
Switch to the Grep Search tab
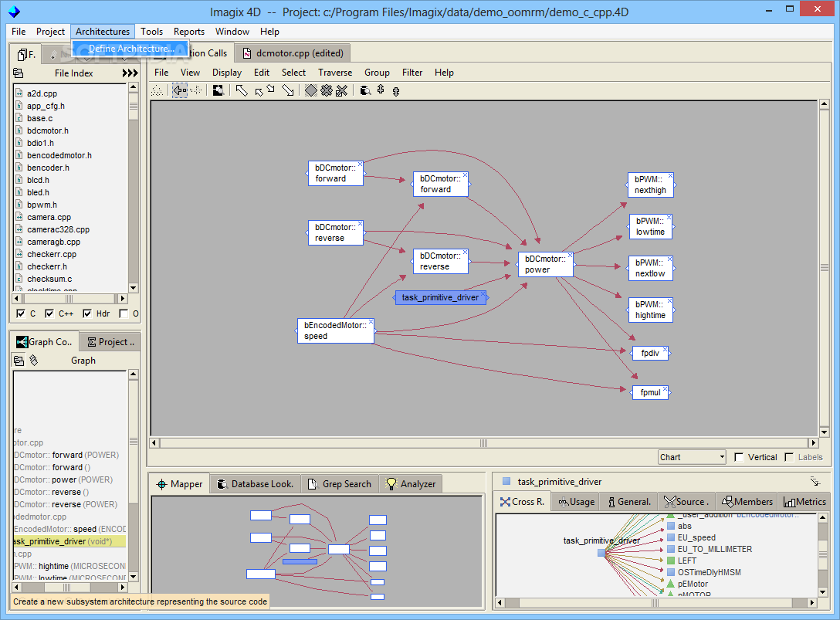(340, 484)
